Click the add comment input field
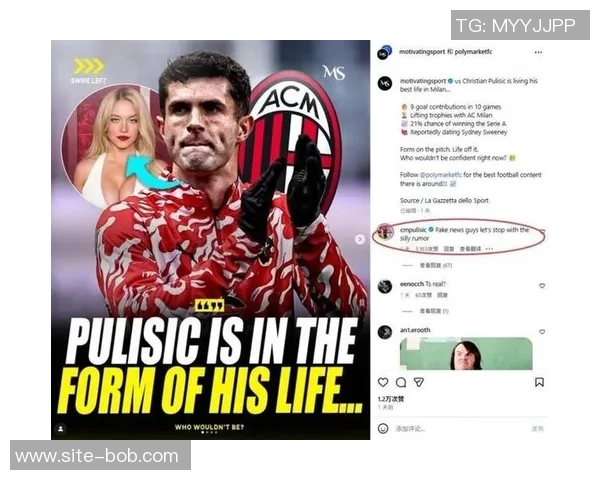The width and height of the screenshot is (600, 480). (x=461, y=429)
